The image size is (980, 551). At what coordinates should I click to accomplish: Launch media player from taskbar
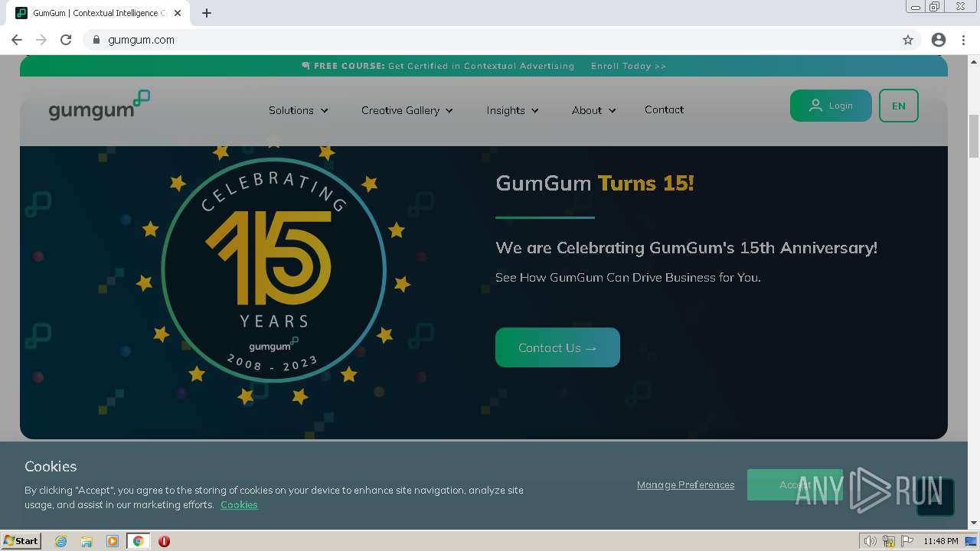point(113,541)
